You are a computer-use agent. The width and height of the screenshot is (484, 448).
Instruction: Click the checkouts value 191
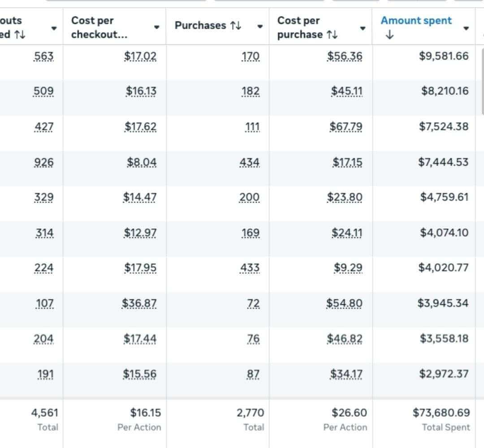pyautogui.click(x=45, y=374)
